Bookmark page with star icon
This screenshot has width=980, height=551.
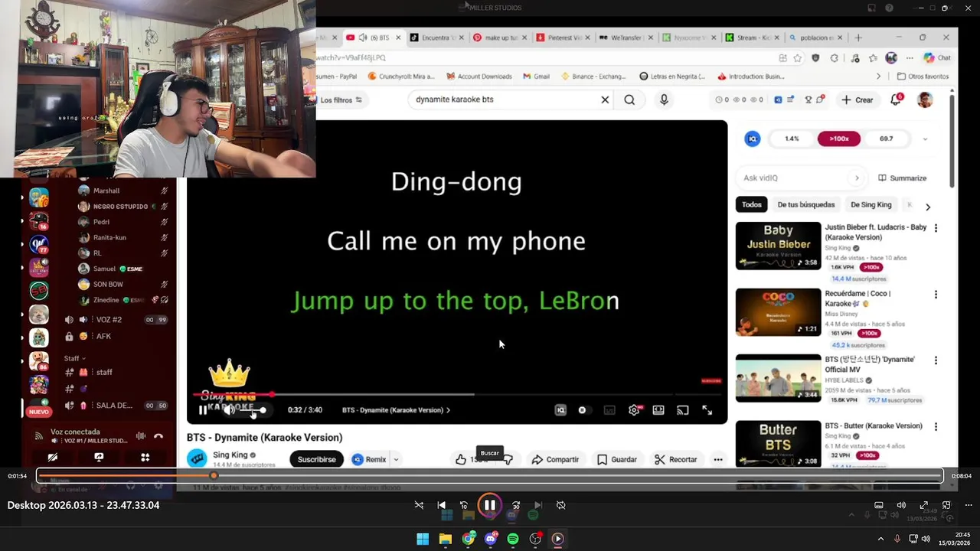tap(798, 58)
